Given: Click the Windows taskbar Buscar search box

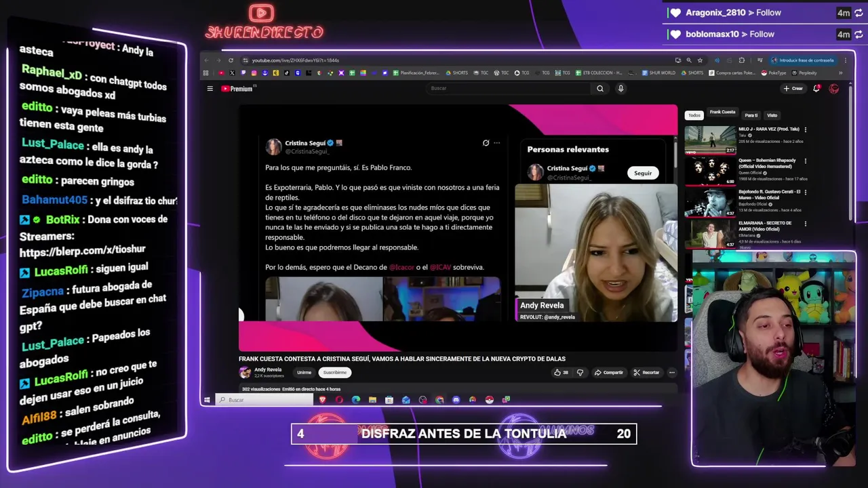Looking at the screenshot, I should tap(264, 400).
